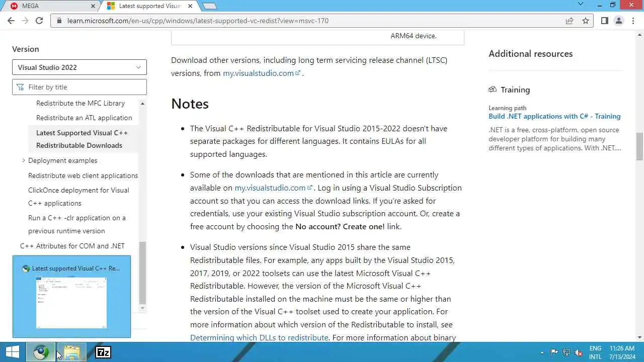Open Run a C++ -clr application article
Viewport: 644px width, 362px height.
77,224
